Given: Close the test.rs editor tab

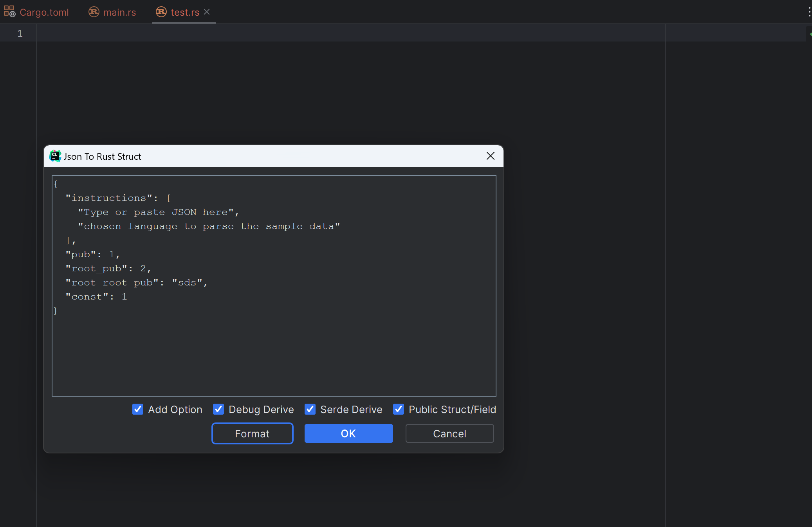Looking at the screenshot, I should point(207,12).
